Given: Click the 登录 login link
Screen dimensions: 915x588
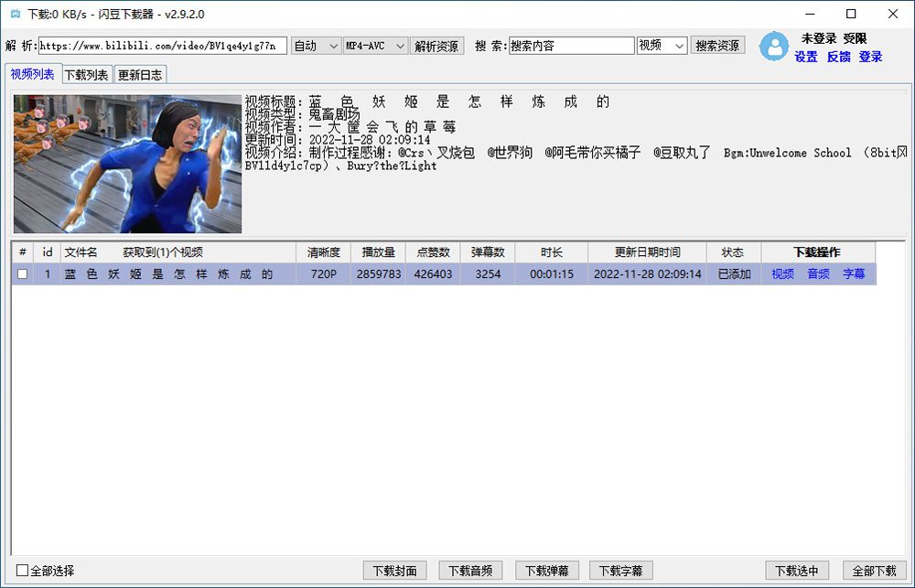Looking at the screenshot, I should (870, 57).
